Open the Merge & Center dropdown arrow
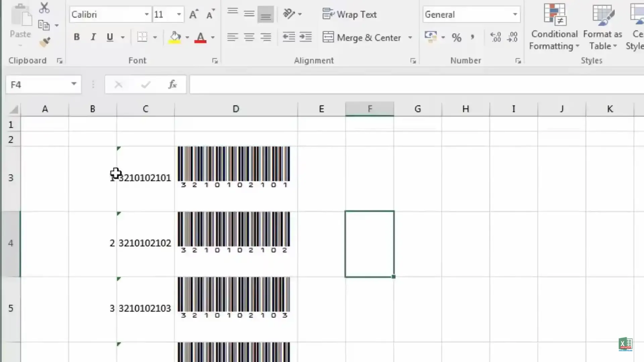644x362 pixels. pos(410,37)
